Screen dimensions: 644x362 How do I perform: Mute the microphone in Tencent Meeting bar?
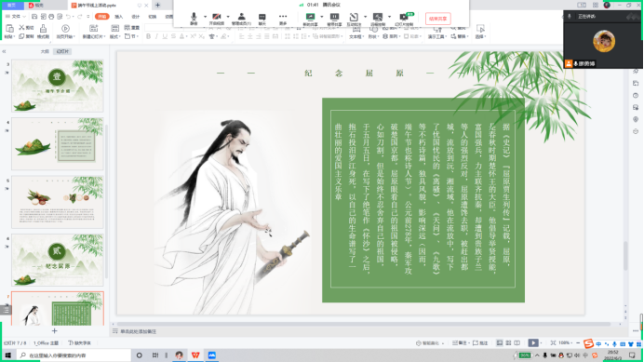(x=194, y=19)
